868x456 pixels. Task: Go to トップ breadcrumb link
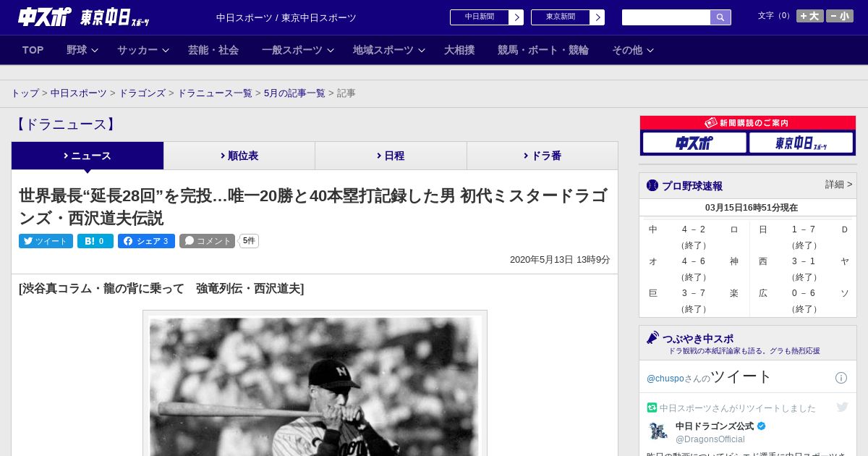pos(25,93)
